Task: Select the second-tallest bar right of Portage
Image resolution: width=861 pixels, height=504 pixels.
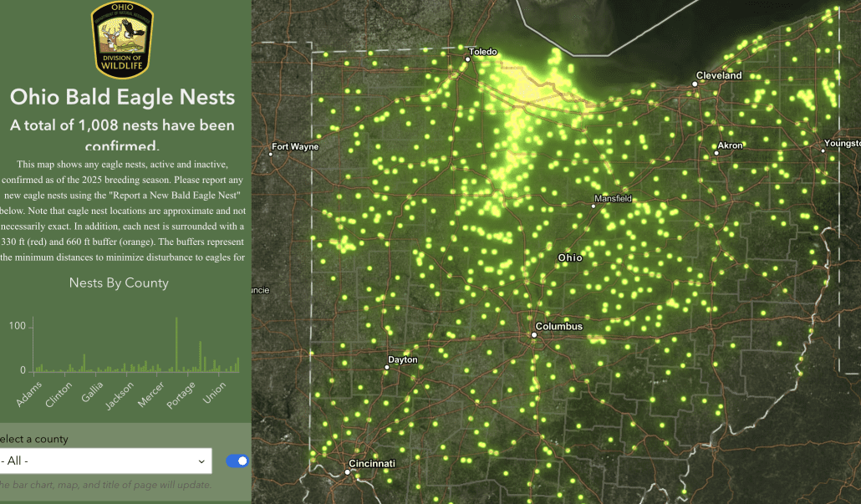Action: pos(201,357)
